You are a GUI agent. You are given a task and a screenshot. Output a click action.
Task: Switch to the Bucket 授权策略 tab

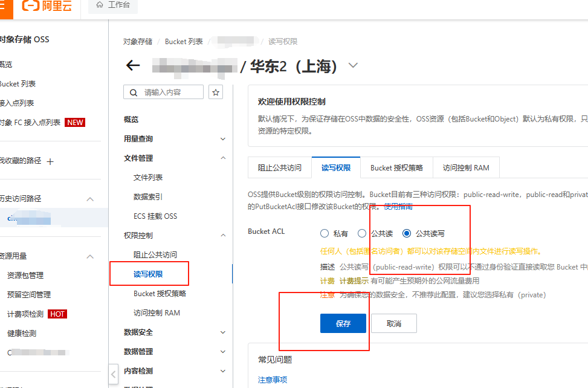click(396, 167)
